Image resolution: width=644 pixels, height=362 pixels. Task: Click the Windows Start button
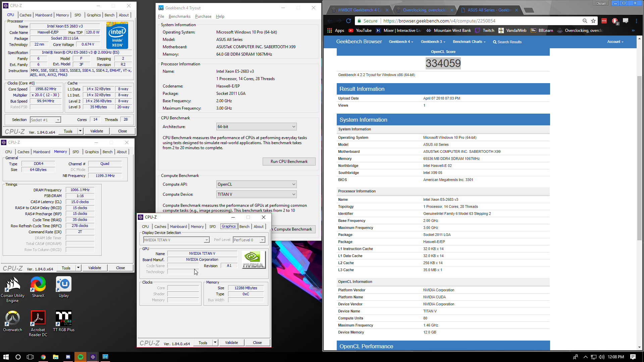coord(6,357)
